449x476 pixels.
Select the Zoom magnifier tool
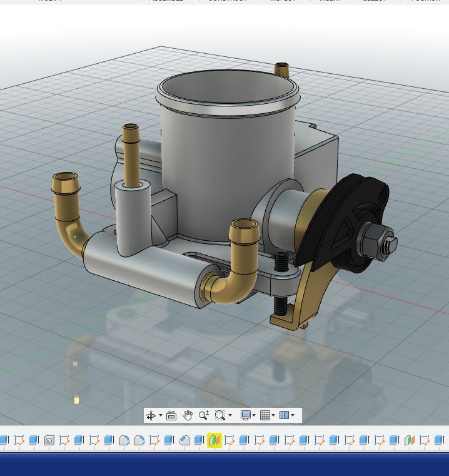click(x=204, y=415)
